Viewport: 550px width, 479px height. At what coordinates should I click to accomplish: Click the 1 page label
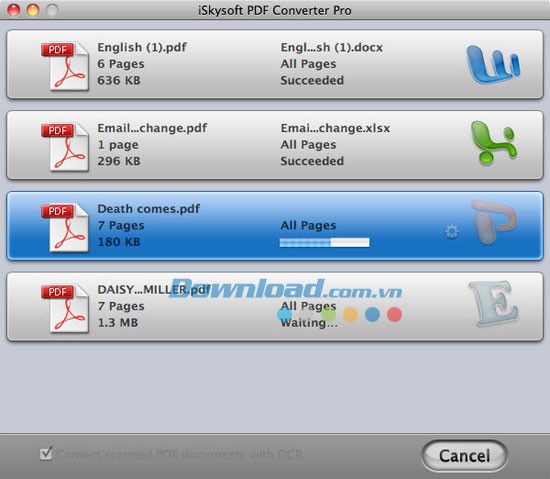(x=118, y=144)
